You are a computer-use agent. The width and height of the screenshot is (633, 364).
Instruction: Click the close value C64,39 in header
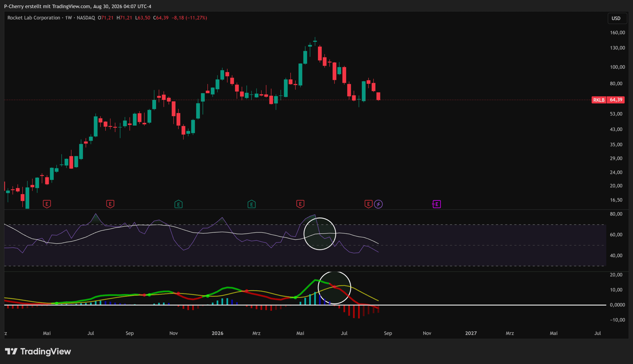161,18
